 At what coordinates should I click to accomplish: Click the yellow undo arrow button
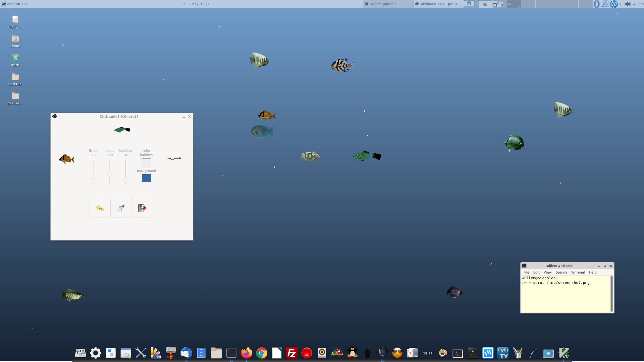tap(100, 208)
